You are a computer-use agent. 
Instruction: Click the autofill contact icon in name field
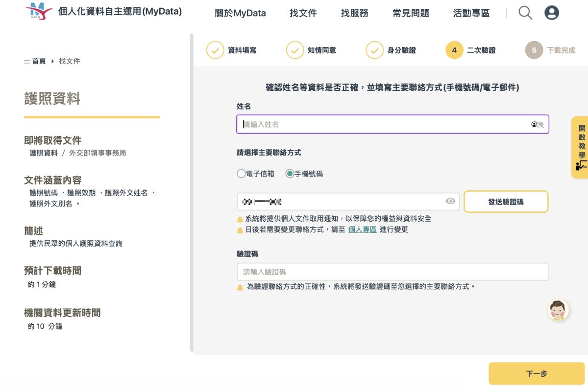[x=538, y=125]
